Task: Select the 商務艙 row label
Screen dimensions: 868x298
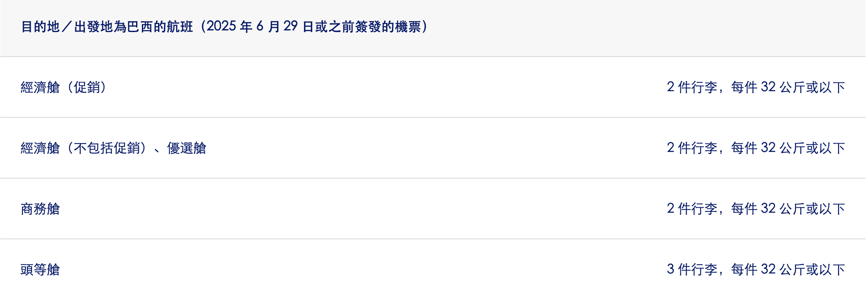Action: [40, 209]
